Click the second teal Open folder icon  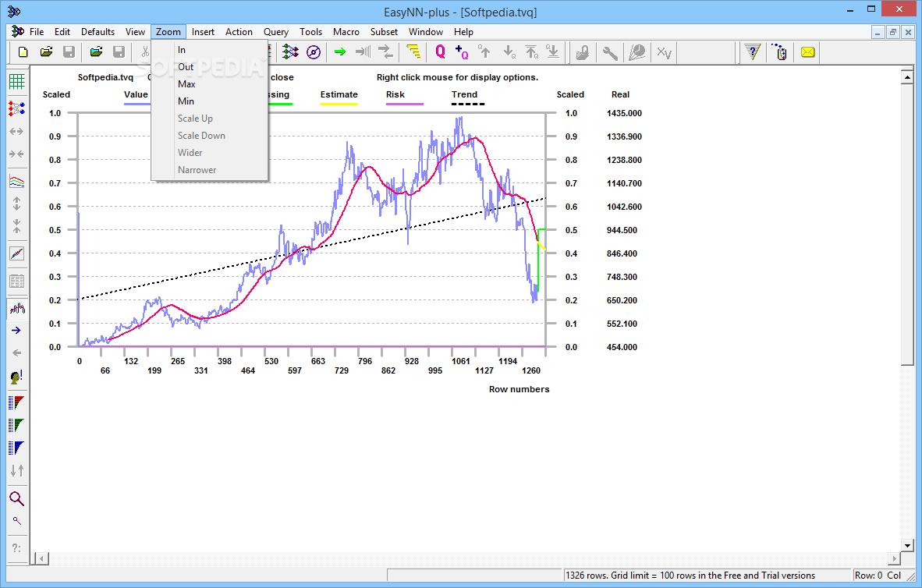(x=97, y=52)
